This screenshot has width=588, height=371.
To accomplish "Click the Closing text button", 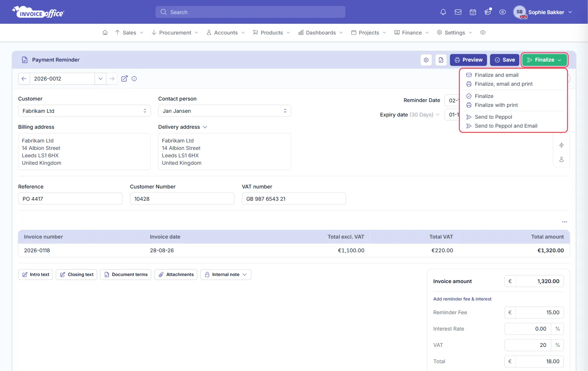I will (x=76, y=275).
